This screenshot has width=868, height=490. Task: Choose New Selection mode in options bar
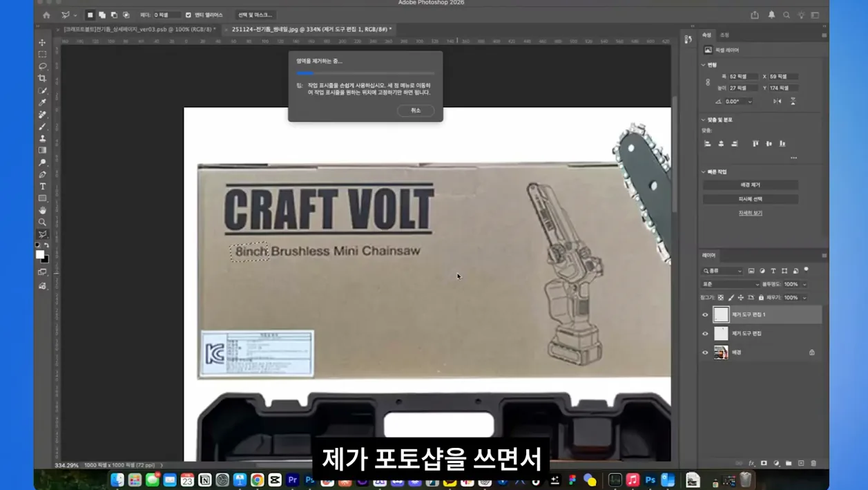pos(90,15)
